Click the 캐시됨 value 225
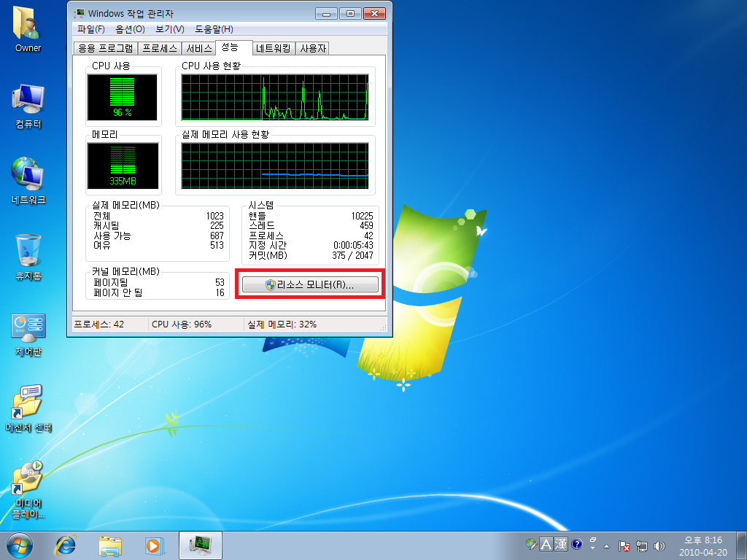The height and width of the screenshot is (560, 747). [217, 226]
